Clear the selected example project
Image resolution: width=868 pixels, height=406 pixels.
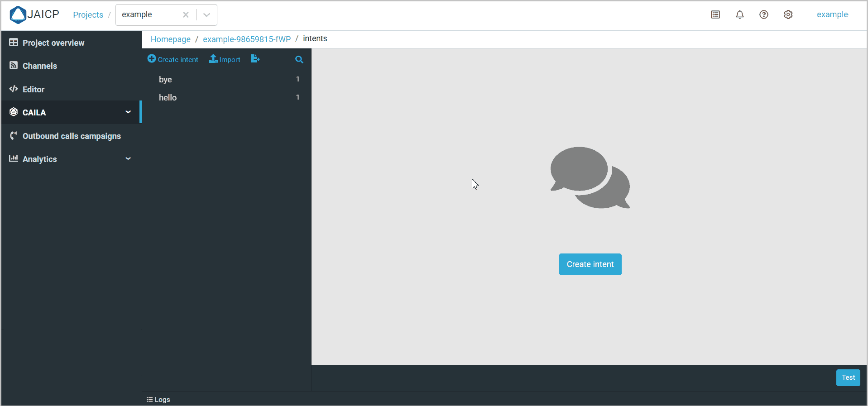pos(186,15)
